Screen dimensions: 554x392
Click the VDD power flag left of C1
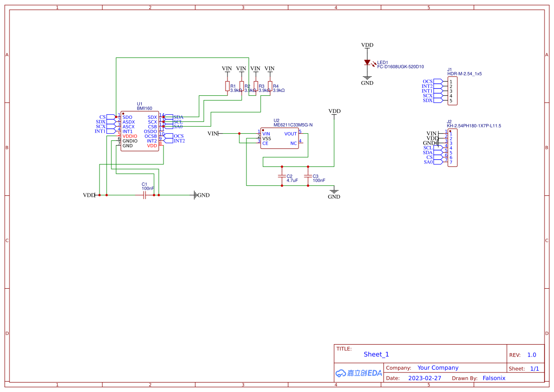click(90, 195)
